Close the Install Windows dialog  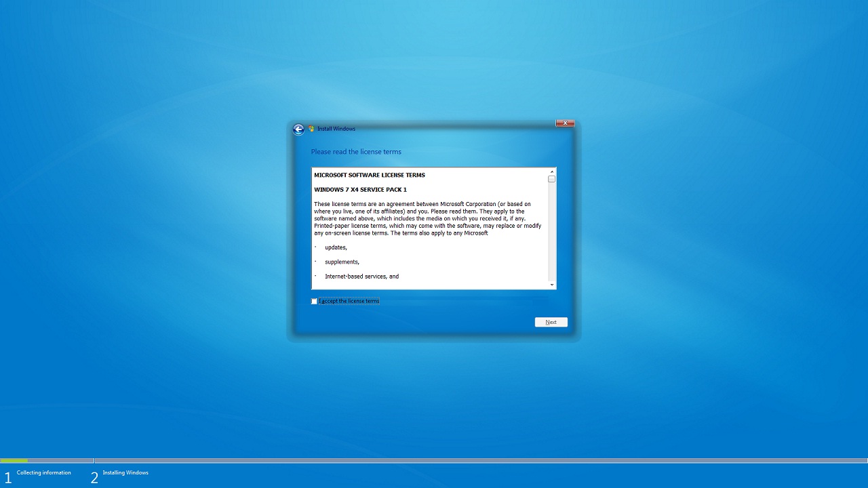(565, 123)
